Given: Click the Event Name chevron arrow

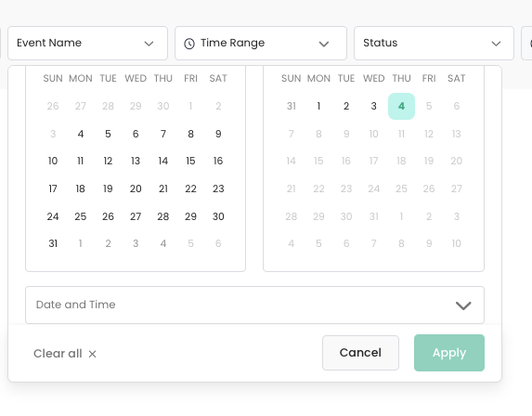Looking at the screenshot, I should [x=149, y=44].
